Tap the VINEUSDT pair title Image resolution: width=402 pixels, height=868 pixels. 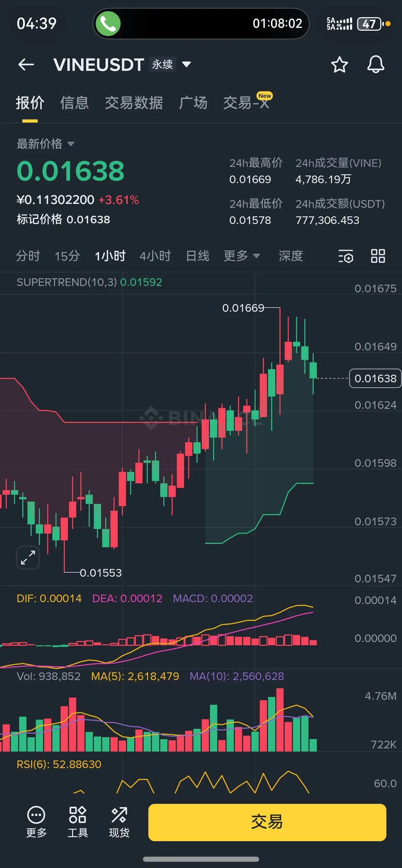[x=99, y=64]
